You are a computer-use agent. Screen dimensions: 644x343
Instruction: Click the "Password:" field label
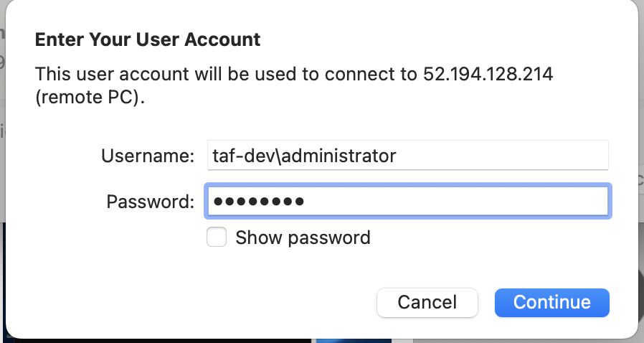tap(150, 202)
